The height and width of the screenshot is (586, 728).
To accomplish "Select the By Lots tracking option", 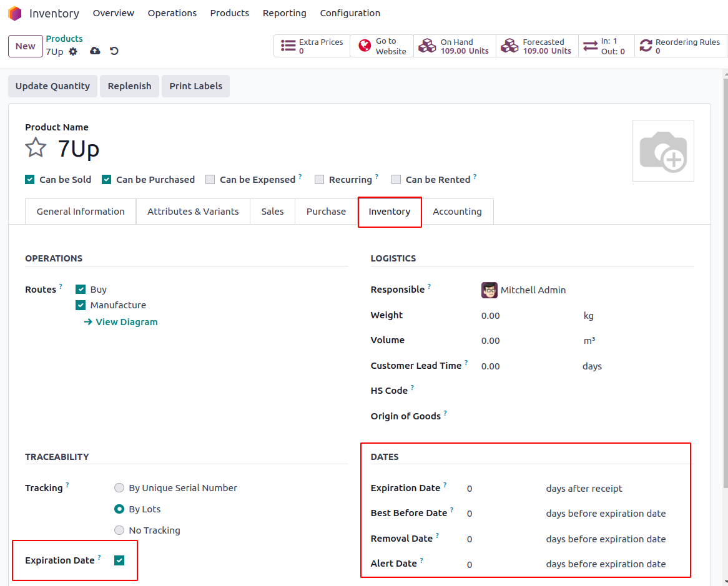I will pos(119,509).
